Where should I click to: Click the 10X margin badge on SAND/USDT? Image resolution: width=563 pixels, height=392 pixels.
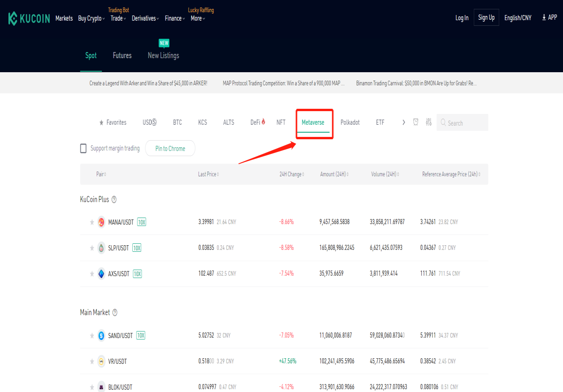(141, 336)
